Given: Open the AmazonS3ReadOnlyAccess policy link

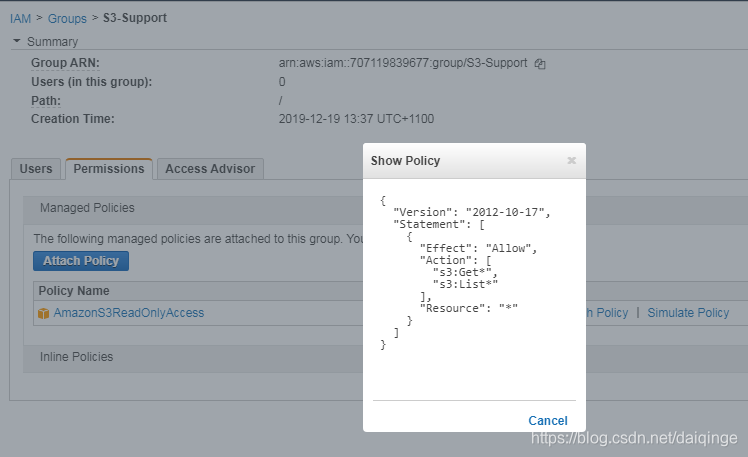Looking at the screenshot, I should point(129,313).
